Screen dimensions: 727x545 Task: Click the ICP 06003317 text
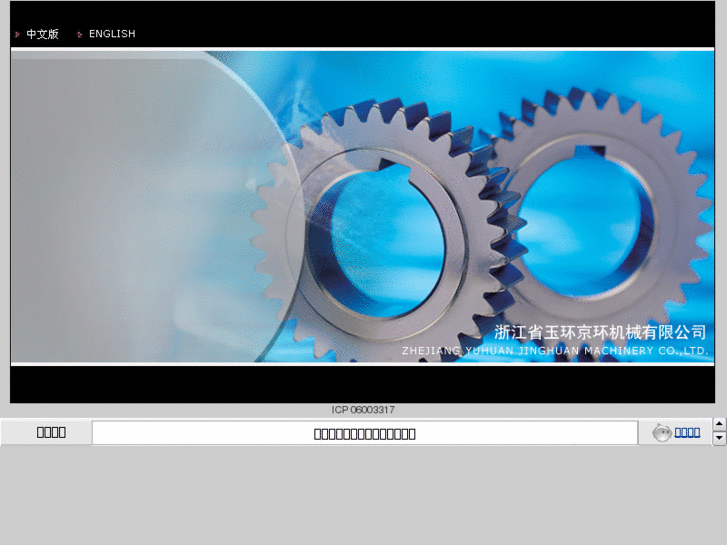point(363,410)
